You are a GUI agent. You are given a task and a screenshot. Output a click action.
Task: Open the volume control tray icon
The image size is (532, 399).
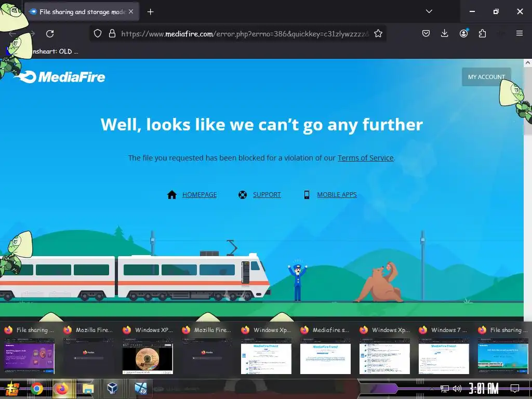click(x=457, y=389)
